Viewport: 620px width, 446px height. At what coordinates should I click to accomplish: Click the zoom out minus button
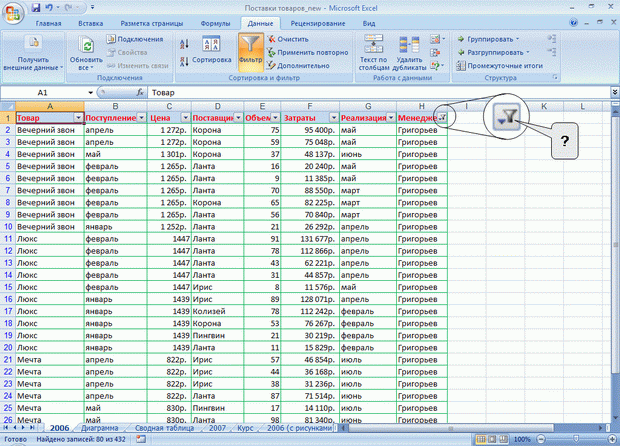pos(541,439)
